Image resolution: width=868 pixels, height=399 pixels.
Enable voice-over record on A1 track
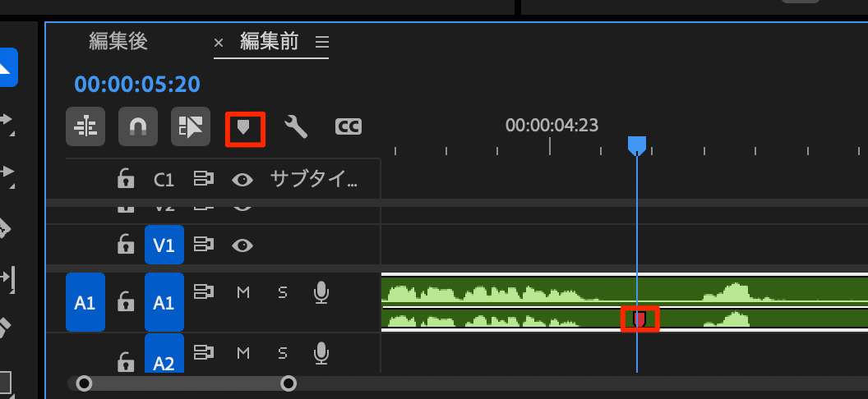tap(322, 292)
